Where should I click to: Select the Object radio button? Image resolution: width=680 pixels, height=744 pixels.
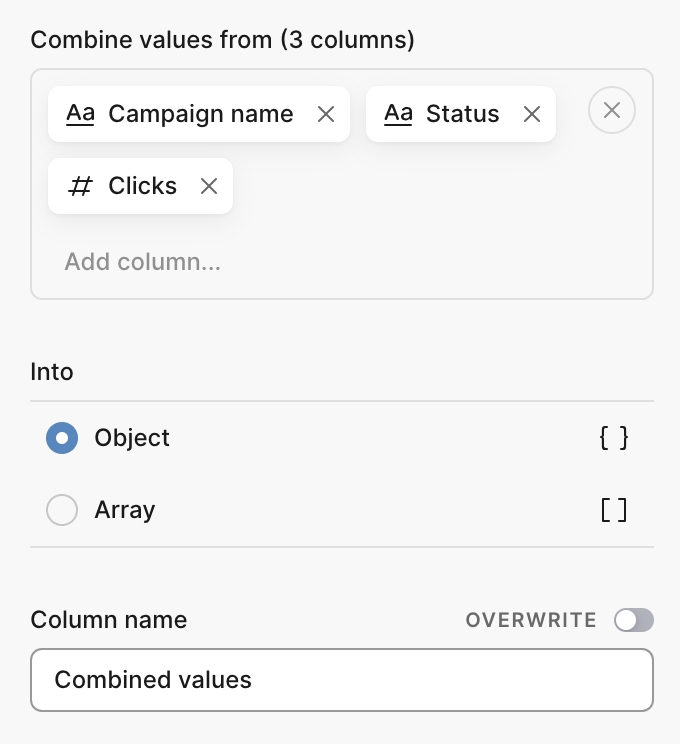click(62, 438)
